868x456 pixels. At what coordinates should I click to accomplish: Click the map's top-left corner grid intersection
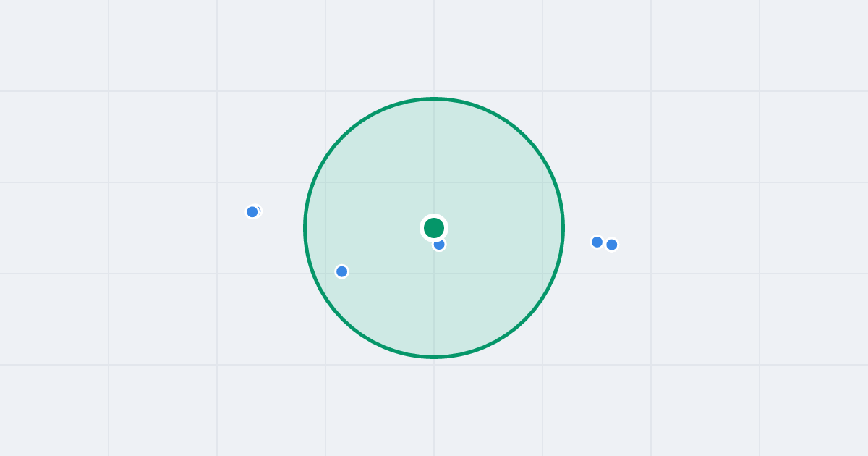coord(109,91)
